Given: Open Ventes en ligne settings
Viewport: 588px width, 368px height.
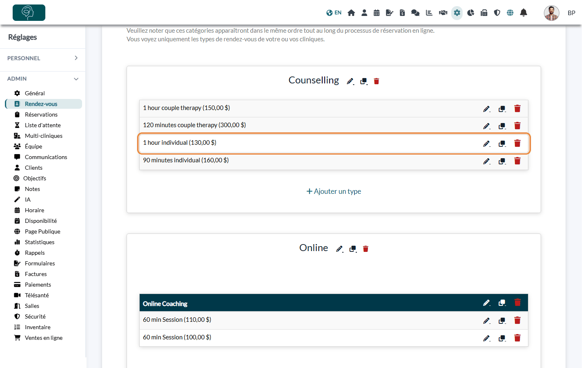Looking at the screenshot, I should [44, 338].
